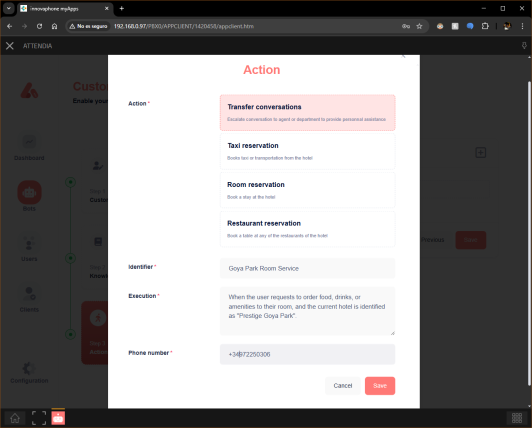Open the tab search dropdown arrow
The width and height of the screenshot is (532, 428).
click(x=9, y=8)
